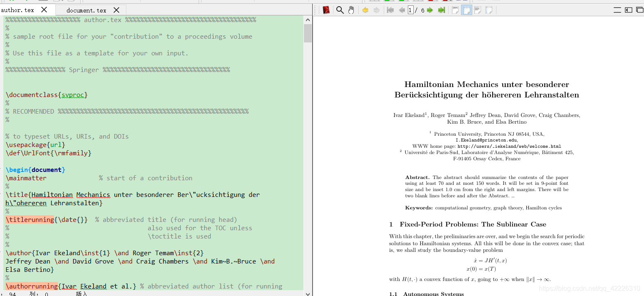Click the status bar column indicator '列: 0'

click(x=39, y=294)
